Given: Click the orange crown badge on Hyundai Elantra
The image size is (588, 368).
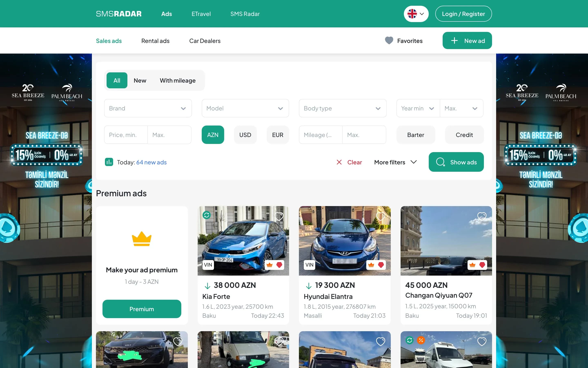Looking at the screenshot, I should point(371,265).
